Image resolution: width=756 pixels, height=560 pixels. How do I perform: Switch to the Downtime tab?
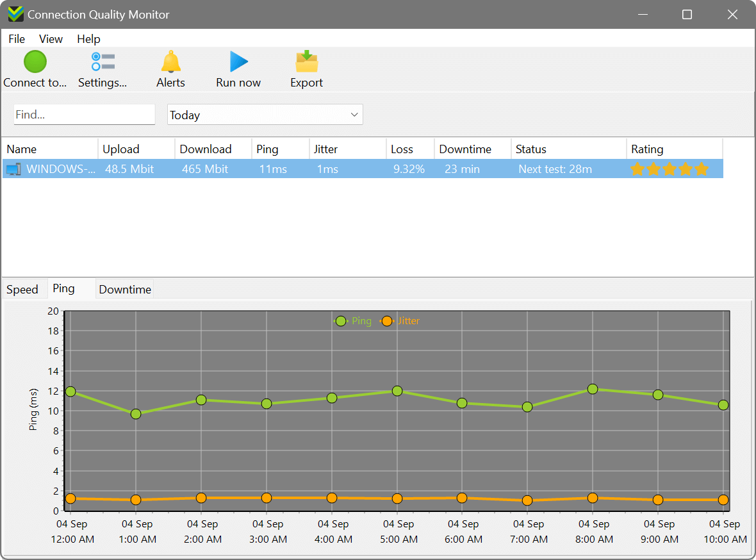[x=124, y=289]
